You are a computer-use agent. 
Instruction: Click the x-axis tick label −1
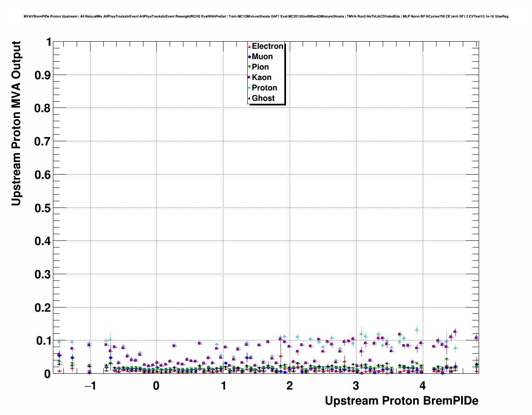point(90,386)
